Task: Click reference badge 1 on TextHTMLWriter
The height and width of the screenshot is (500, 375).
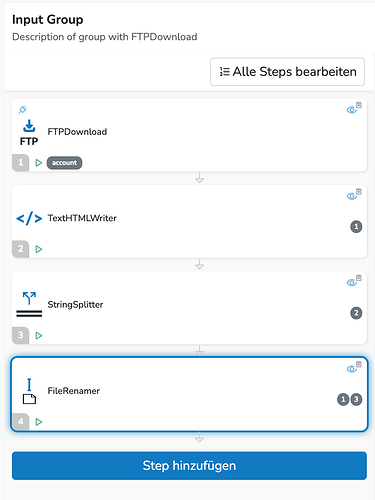Action: (356, 227)
